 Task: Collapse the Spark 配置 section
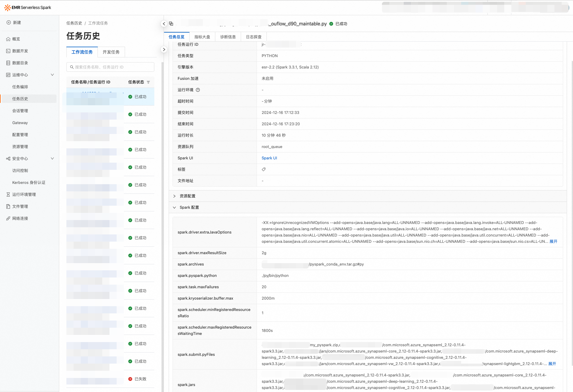coord(174,208)
